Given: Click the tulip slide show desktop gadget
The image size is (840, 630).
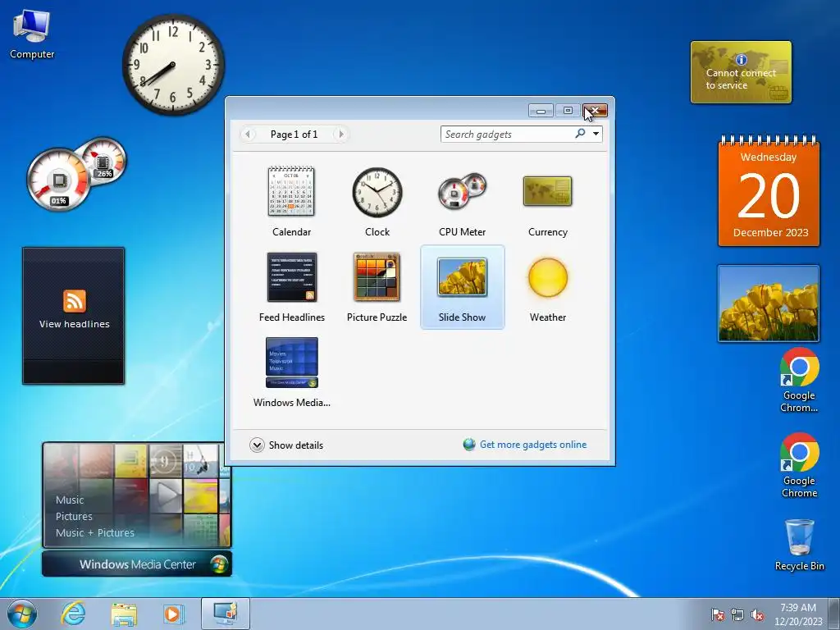Looking at the screenshot, I should pyautogui.click(x=768, y=304).
